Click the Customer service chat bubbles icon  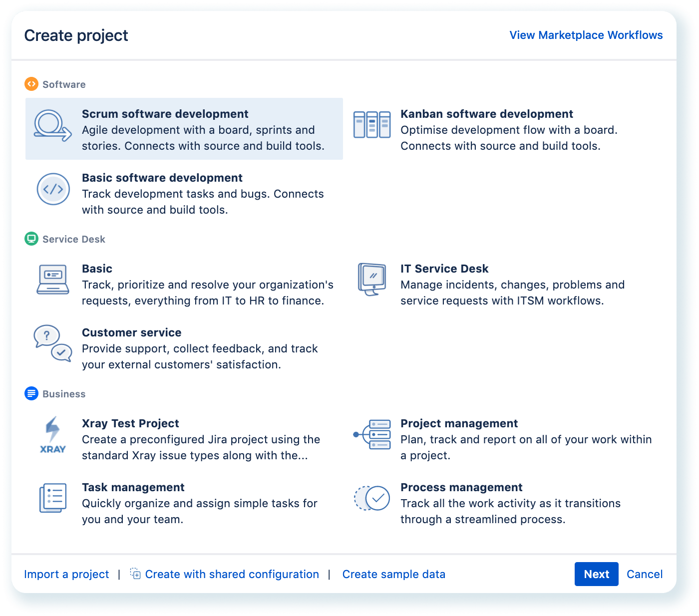53,343
